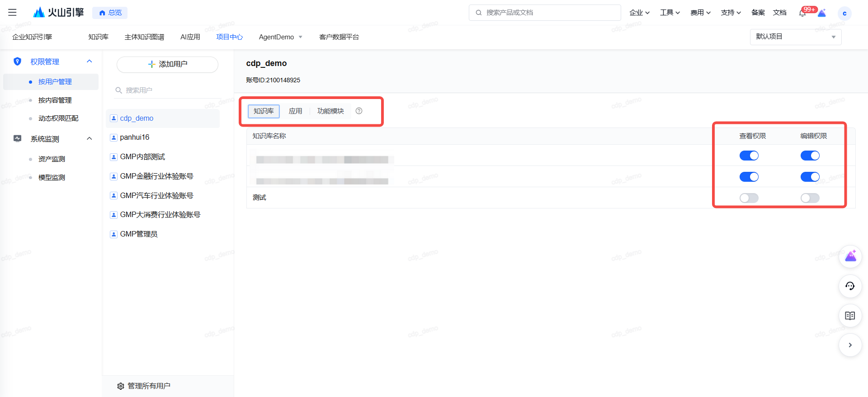Click the plus icon on add user button
The width and height of the screenshot is (868, 397).
[151, 64]
